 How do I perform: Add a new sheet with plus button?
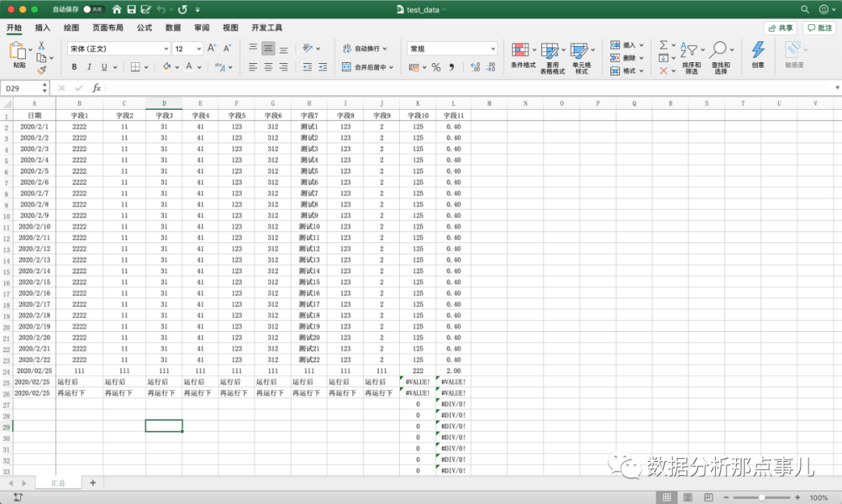tap(92, 483)
